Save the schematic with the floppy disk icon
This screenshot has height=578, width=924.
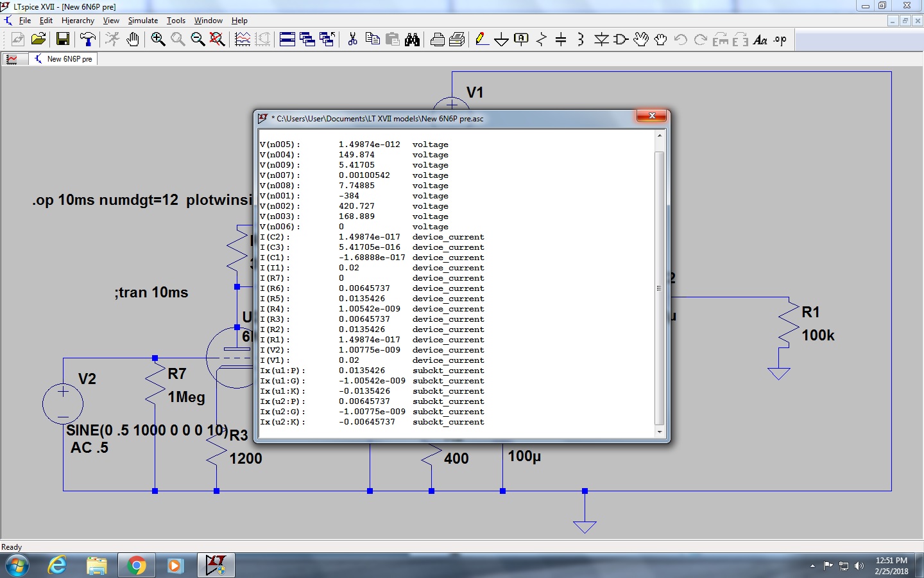point(63,40)
